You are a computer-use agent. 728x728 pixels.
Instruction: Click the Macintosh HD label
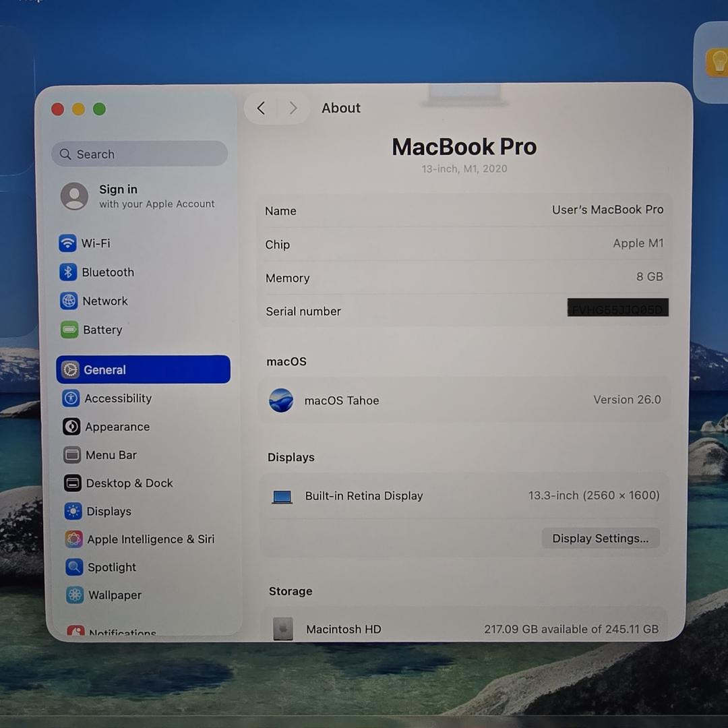pyautogui.click(x=344, y=629)
